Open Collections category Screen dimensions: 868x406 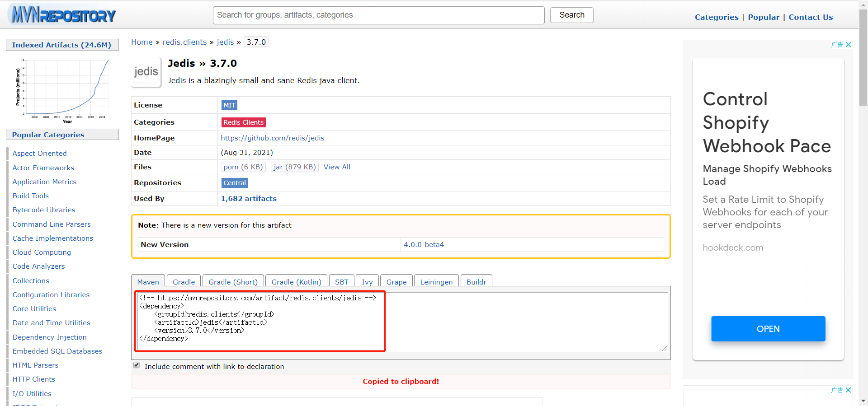pos(31,281)
